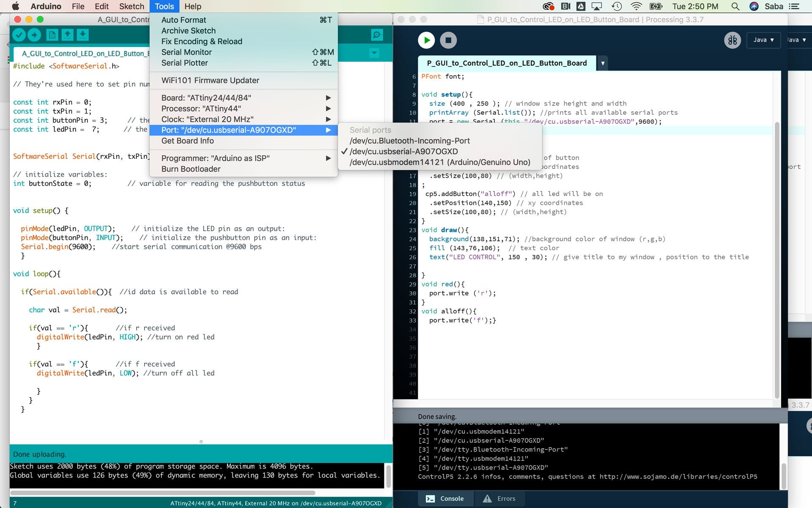Click the Errors tab warning triangle icon
This screenshot has width=812, height=508.
[x=487, y=499]
